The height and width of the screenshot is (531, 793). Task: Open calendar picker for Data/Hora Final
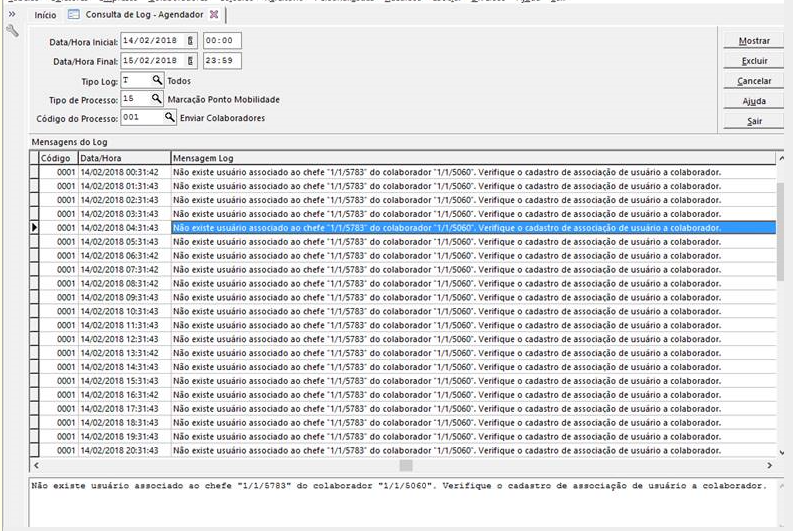click(x=191, y=61)
